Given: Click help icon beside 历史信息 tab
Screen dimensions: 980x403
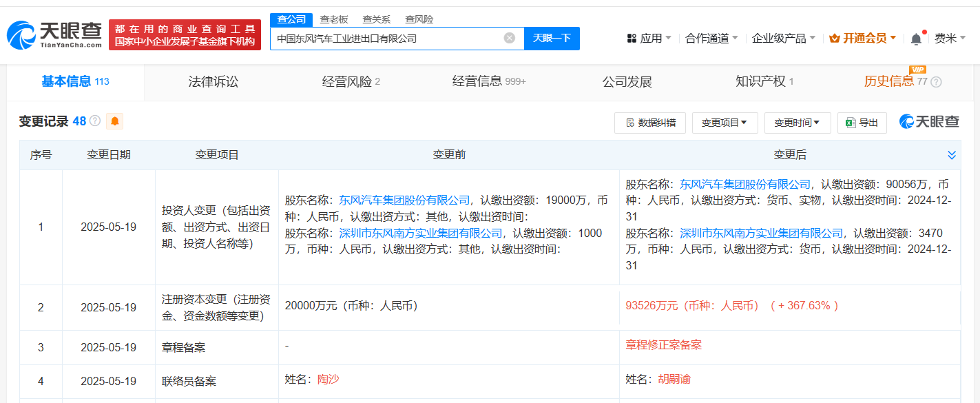Looking at the screenshot, I should click(x=936, y=82).
